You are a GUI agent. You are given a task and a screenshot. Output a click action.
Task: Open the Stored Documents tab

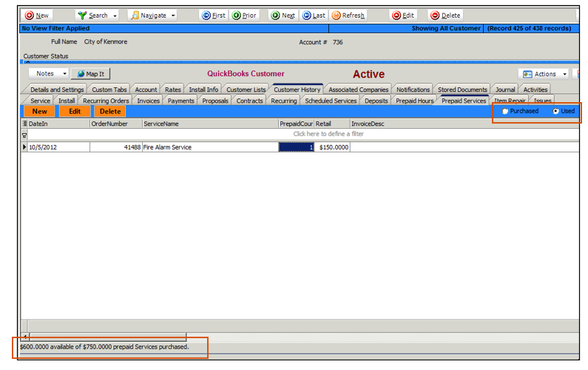(462, 90)
